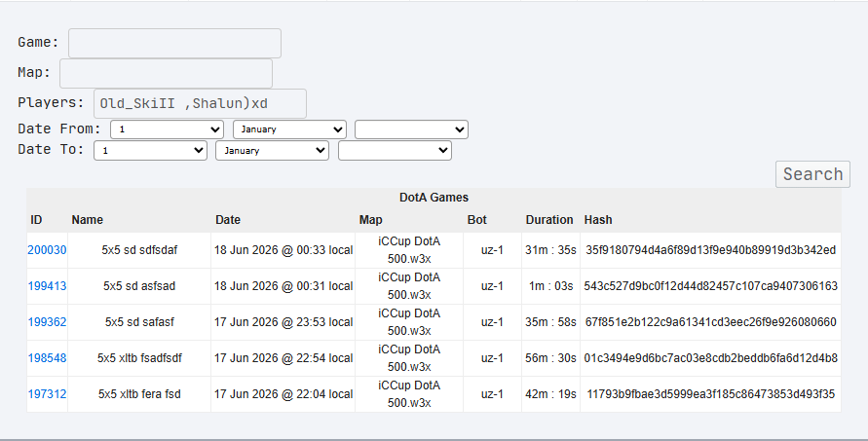Click the 'Players:' label
This screenshot has width=868, height=441.
51,103
